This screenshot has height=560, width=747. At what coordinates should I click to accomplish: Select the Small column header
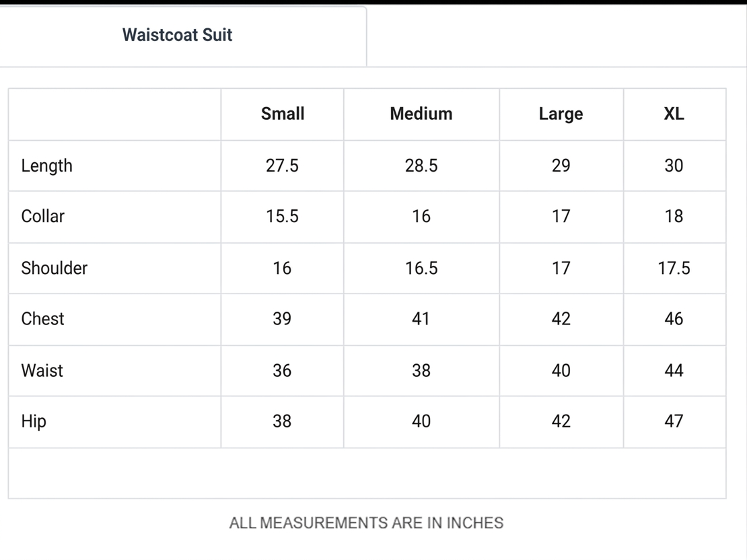(283, 114)
